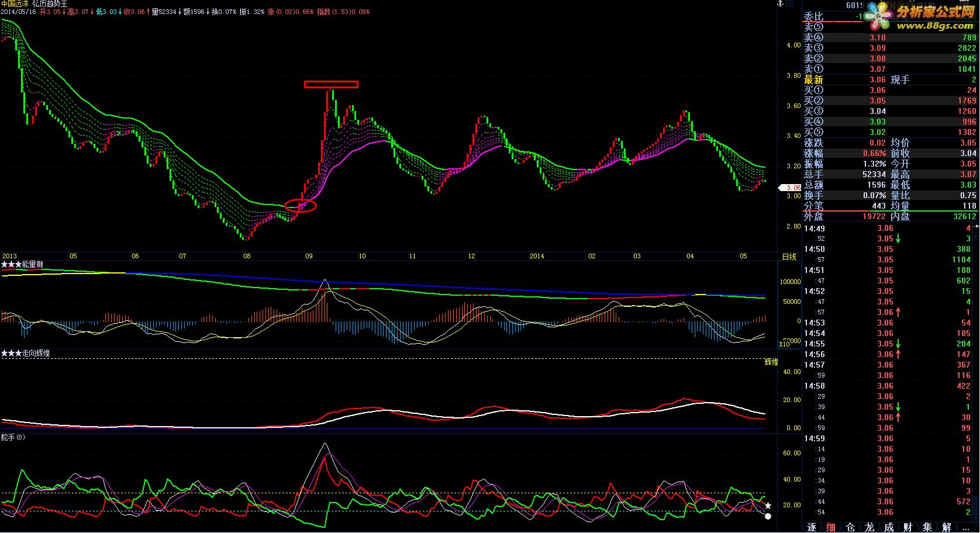Click the 分笔 value 443
The height and width of the screenshot is (533, 980).
(879, 206)
